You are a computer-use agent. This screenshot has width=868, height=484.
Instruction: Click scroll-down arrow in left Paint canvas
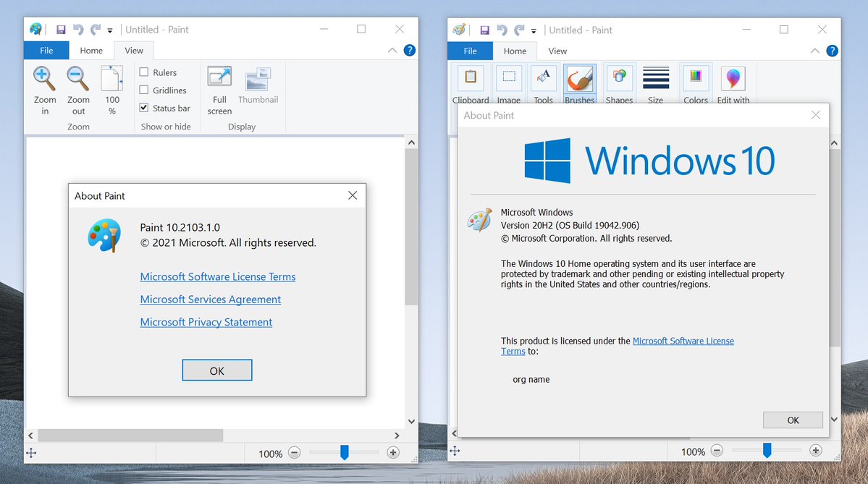[x=411, y=422]
